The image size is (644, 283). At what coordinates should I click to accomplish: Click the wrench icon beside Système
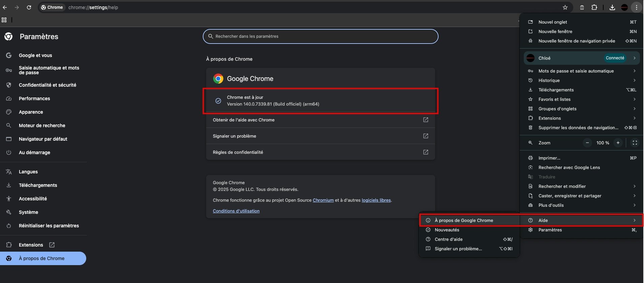9,212
